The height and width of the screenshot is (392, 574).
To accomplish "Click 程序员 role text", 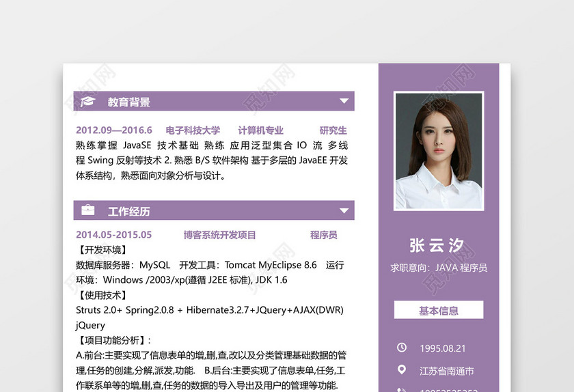I will [324, 235].
